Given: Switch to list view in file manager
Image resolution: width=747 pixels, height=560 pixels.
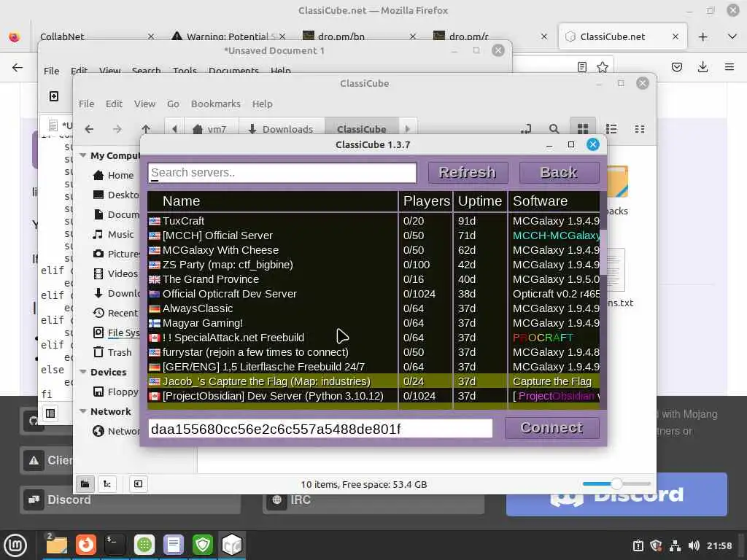Looking at the screenshot, I should coord(611,129).
